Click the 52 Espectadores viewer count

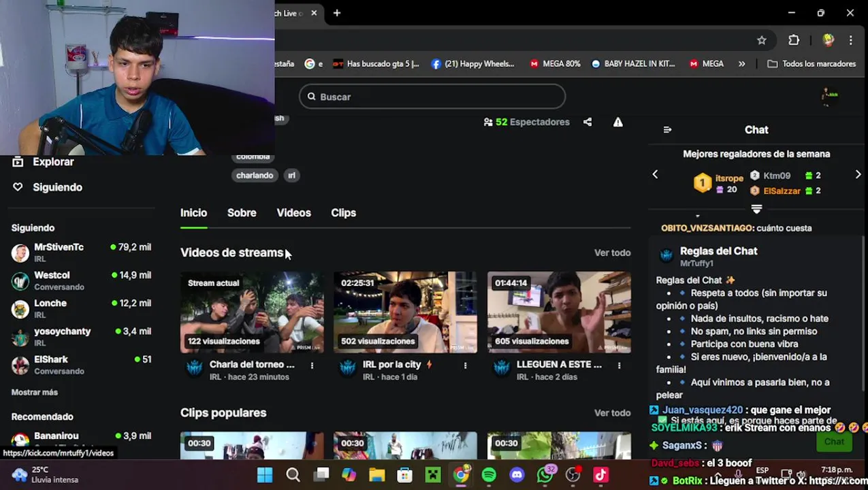(526, 122)
